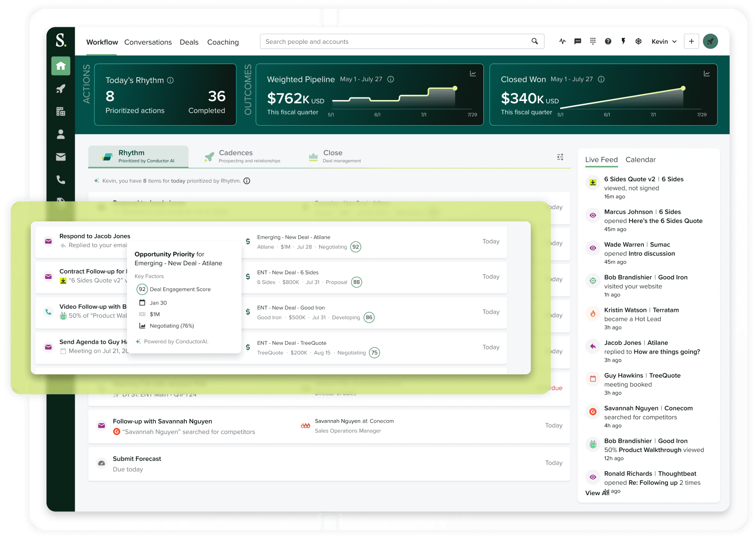Open the rocket icon in left sidebar
Viewport: 756px width, 539px height.
point(61,89)
